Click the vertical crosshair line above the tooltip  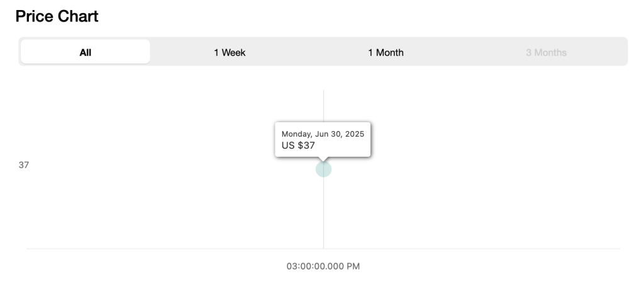[x=323, y=106]
